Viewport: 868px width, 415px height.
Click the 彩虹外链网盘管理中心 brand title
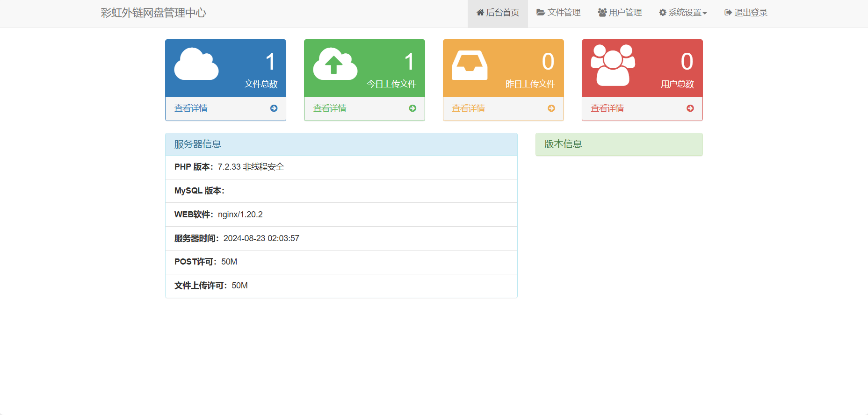153,13
